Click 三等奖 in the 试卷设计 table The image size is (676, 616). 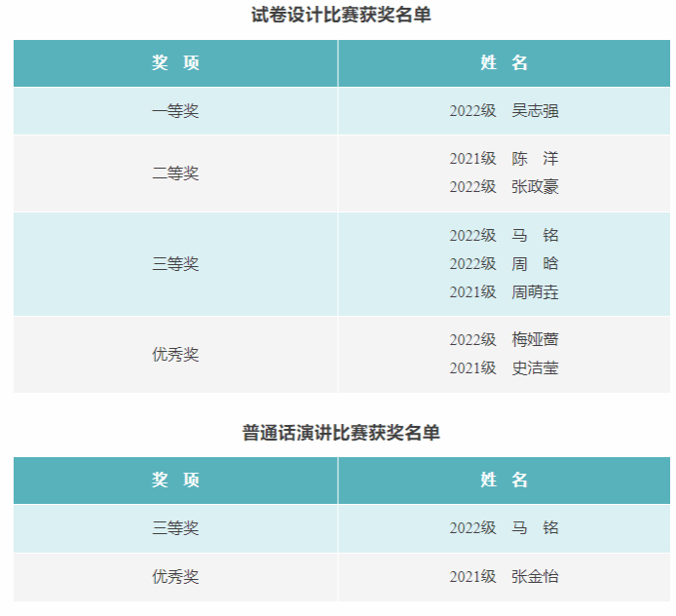[x=175, y=264]
